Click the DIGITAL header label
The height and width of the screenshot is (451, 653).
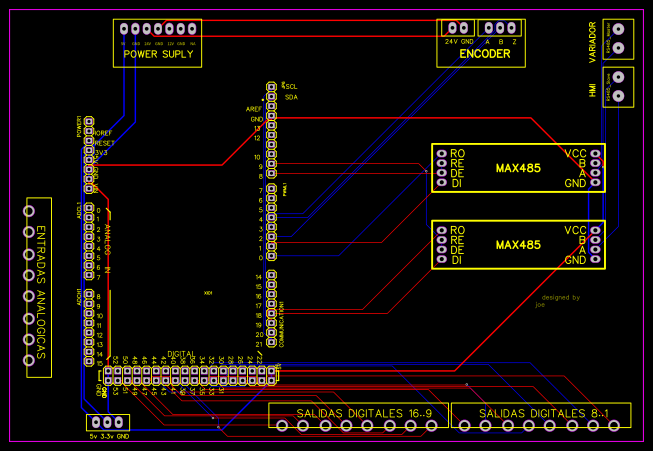pos(181,354)
